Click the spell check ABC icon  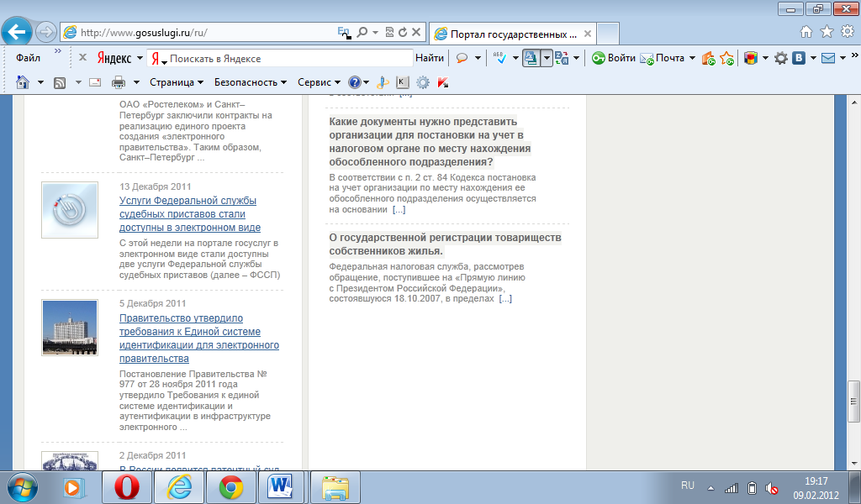coord(499,58)
